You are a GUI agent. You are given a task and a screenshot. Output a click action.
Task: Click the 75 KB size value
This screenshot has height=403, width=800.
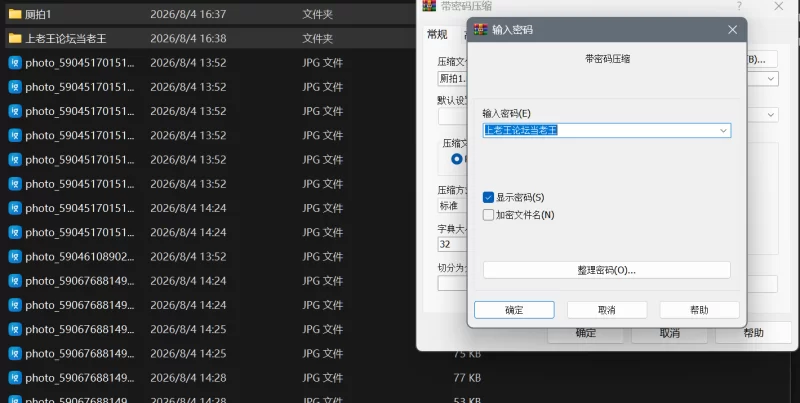pos(467,354)
